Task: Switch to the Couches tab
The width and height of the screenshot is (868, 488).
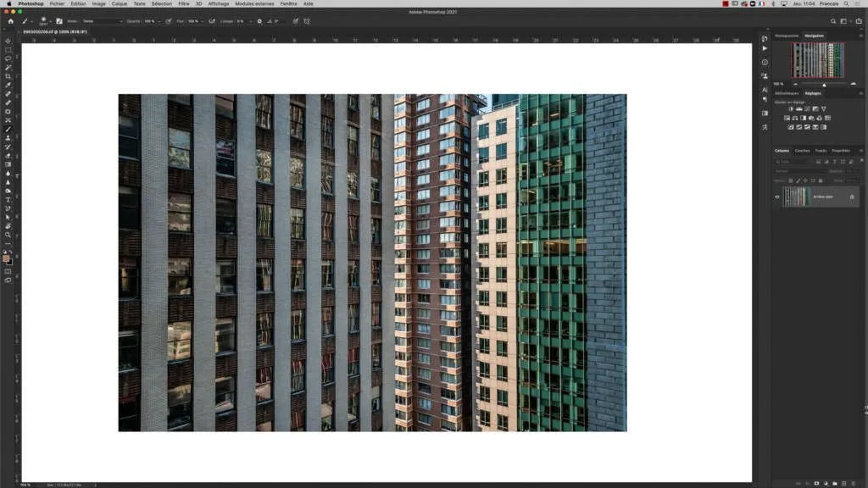Action: point(802,151)
